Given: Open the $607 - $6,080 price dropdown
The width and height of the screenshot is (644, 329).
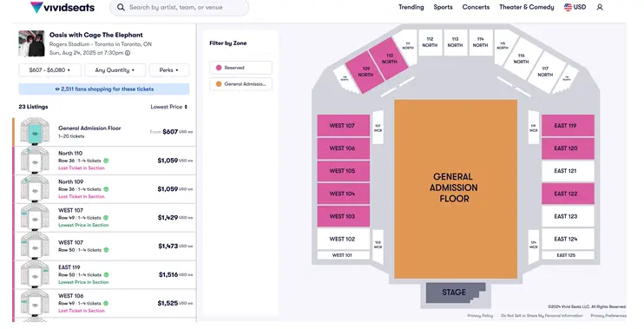Looking at the screenshot, I should click(49, 70).
